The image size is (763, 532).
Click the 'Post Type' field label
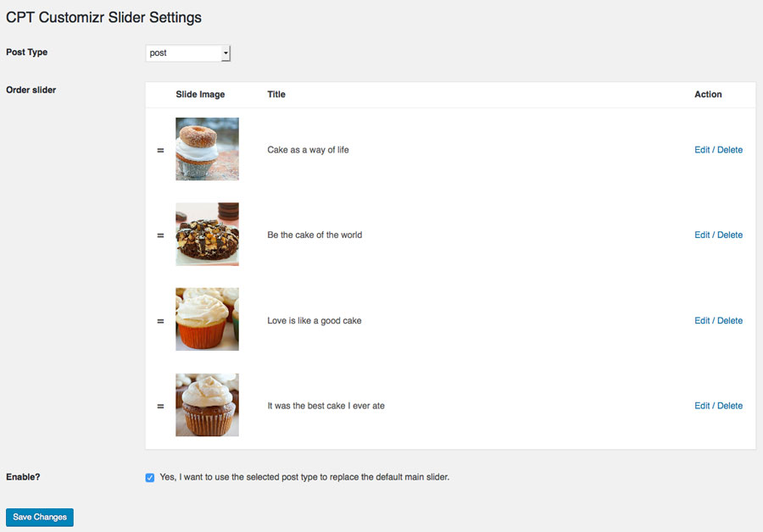[x=27, y=52]
